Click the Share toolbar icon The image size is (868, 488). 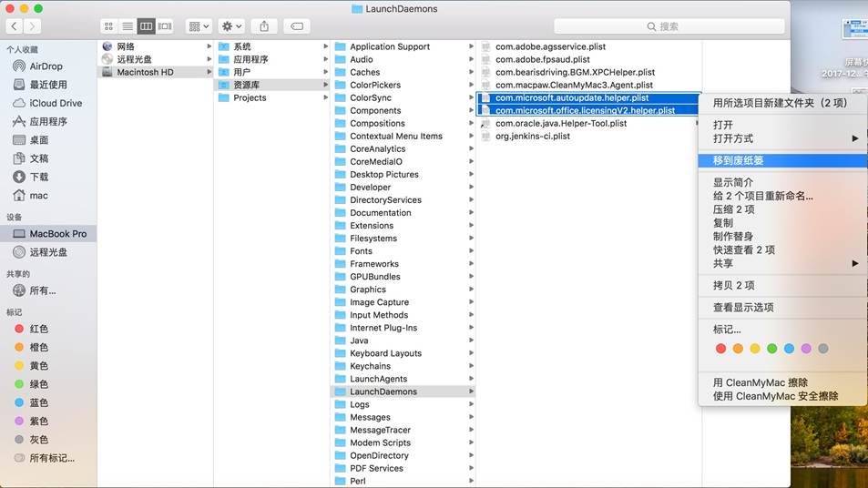point(264,26)
